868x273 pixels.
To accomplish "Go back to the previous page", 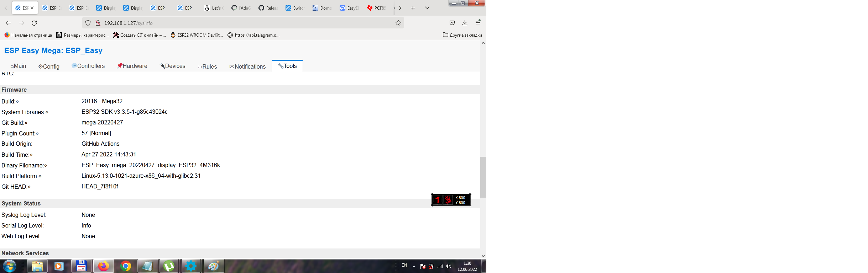I will click(9, 23).
